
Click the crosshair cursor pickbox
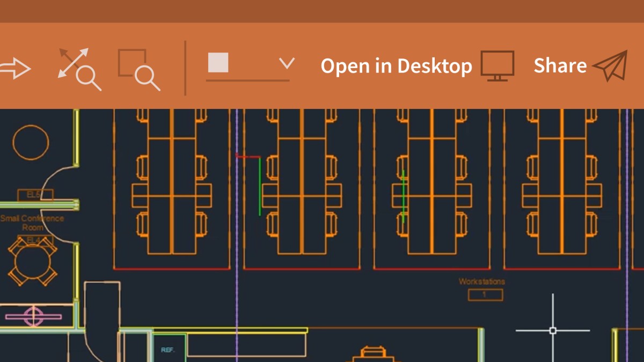click(x=553, y=330)
